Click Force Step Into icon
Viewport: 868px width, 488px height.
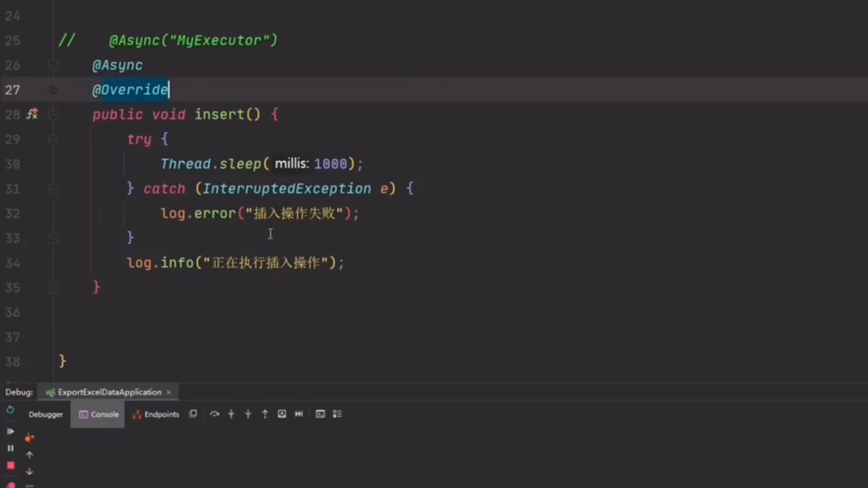248,414
